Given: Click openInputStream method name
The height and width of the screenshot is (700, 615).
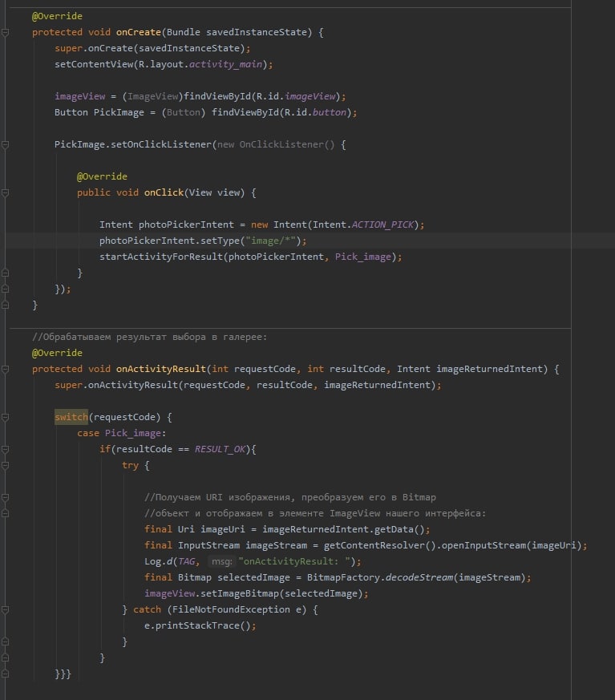Looking at the screenshot, I should [x=484, y=545].
